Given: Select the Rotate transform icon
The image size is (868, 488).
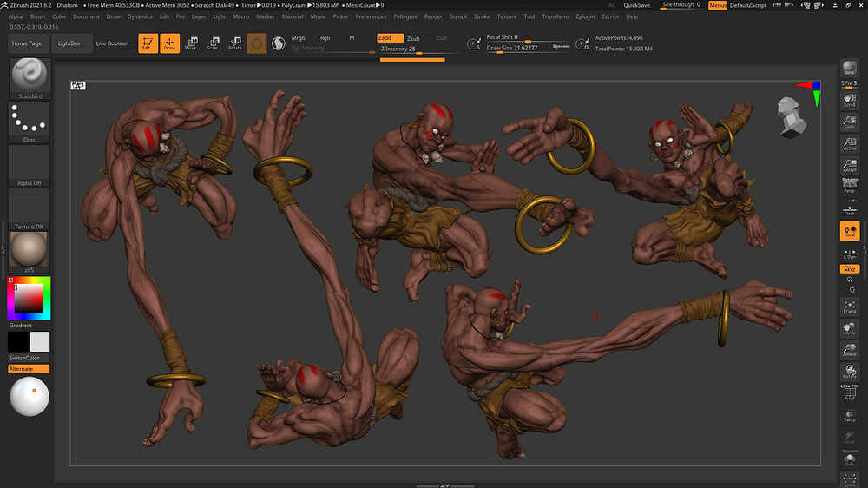Looking at the screenshot, I should coord(234,43).
